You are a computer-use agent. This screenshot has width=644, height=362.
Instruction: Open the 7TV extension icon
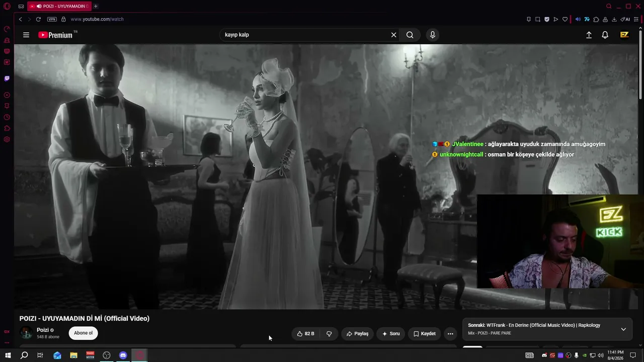click(587, 19)
